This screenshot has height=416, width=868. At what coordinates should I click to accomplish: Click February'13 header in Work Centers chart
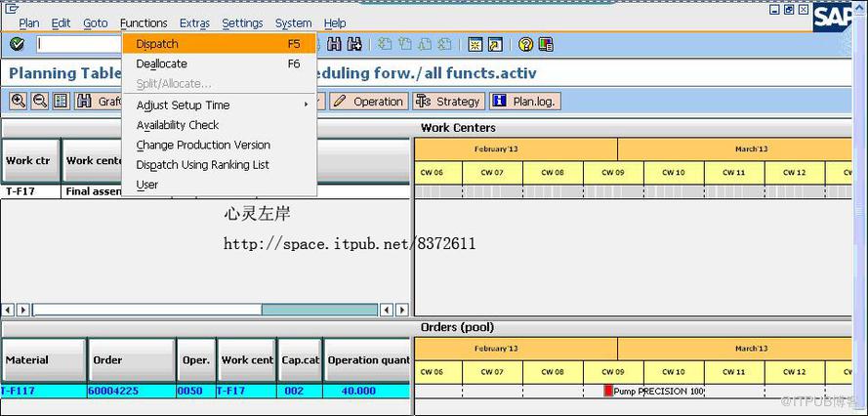[x=516, y=149]
